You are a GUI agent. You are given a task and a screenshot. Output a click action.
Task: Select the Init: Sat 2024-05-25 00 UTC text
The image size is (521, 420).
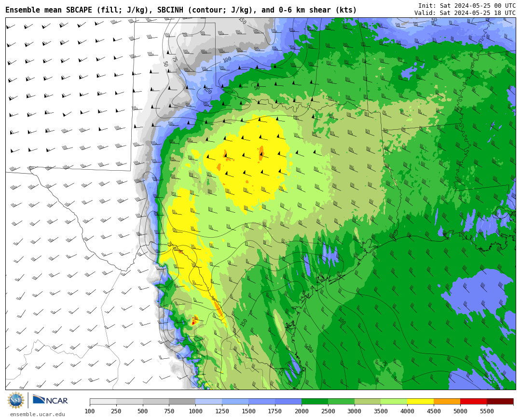click(467, 6)
